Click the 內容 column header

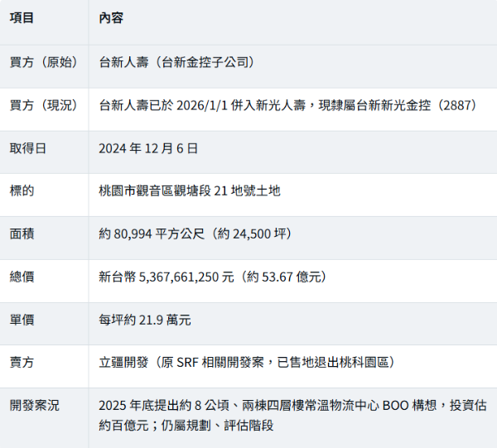pyautogui.click(x=111, y=17)
